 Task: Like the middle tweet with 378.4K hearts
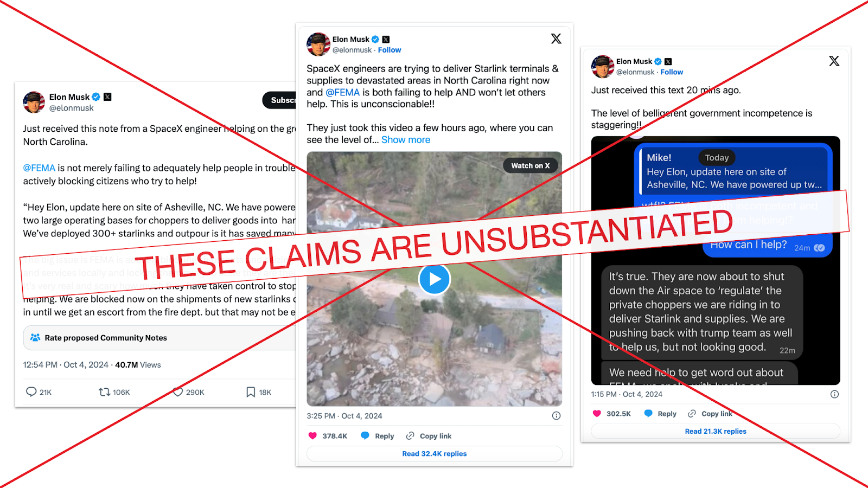312,435
